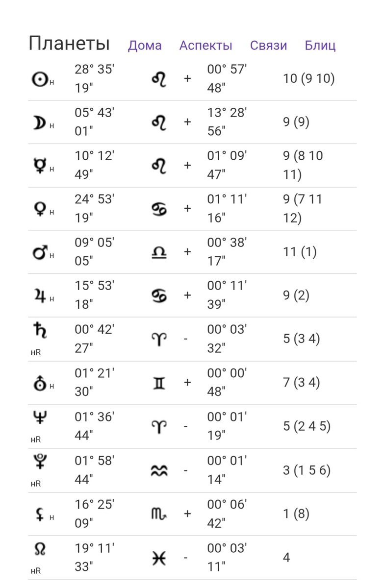Click the Aquarius sign in Pluto row

159,470
